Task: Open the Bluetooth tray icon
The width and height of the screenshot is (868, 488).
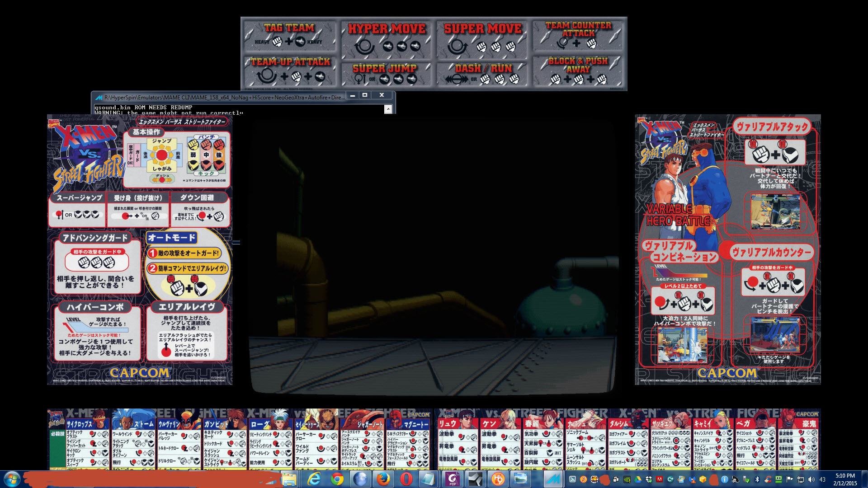Action: pyautogui.click(x=757, y=479)
